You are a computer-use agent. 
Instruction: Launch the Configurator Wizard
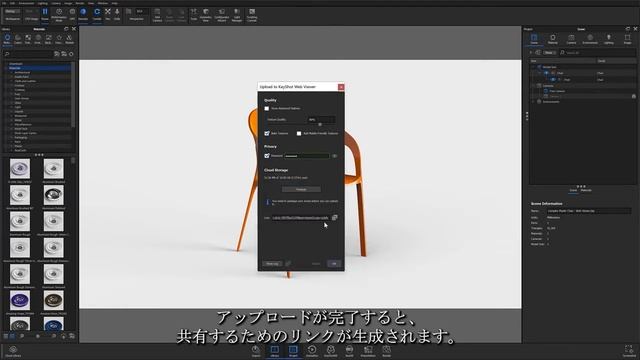pyautogui.click(x=222, y=14)
